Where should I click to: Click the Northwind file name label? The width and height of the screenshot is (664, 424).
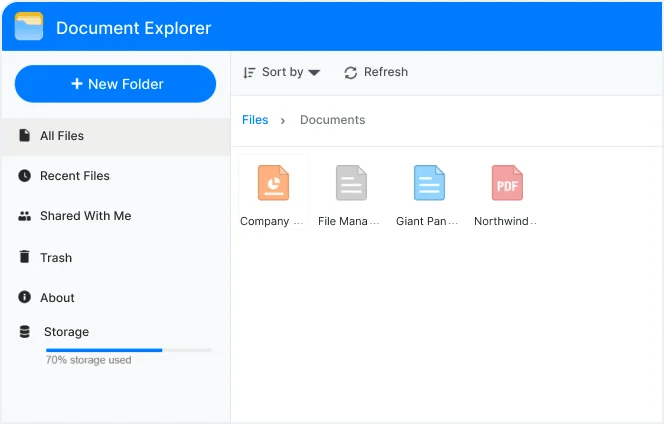(x=505, y=222)
